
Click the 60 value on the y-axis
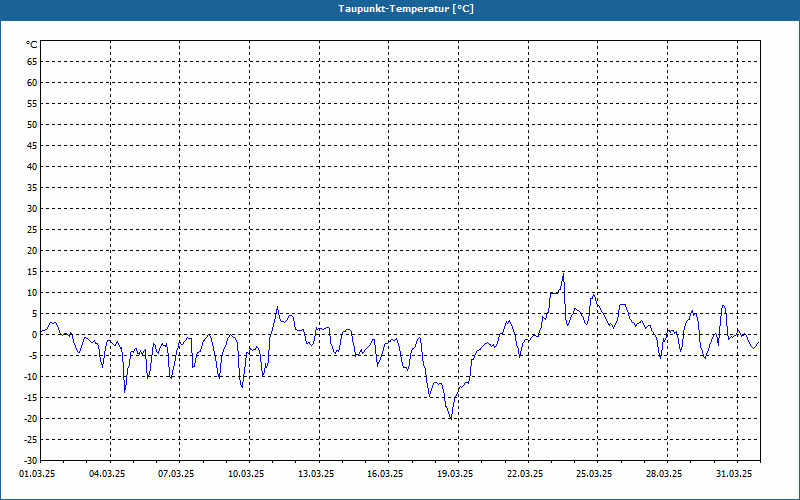32,83
